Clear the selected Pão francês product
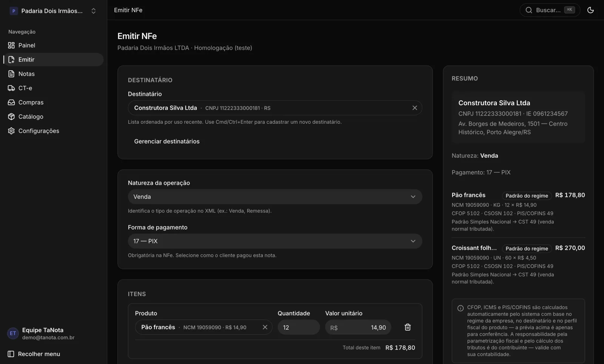The image size is (604, 364). (x=265, y=327)
